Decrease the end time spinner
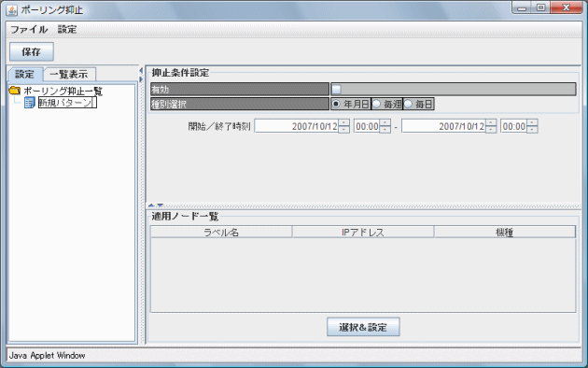 point(532,130)
